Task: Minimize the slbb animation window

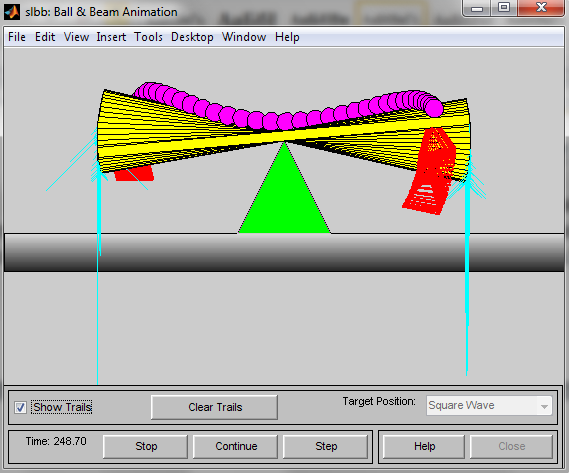Action: pos(477,8)
